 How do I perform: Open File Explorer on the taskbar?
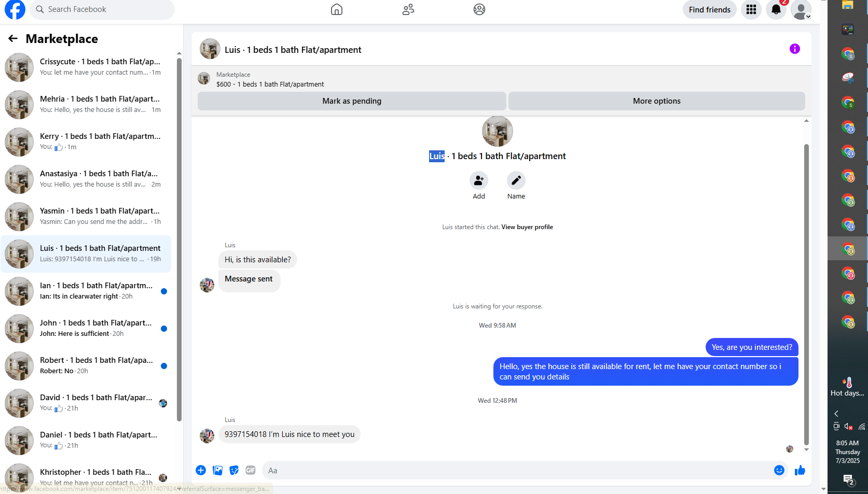tap(848, 5)
